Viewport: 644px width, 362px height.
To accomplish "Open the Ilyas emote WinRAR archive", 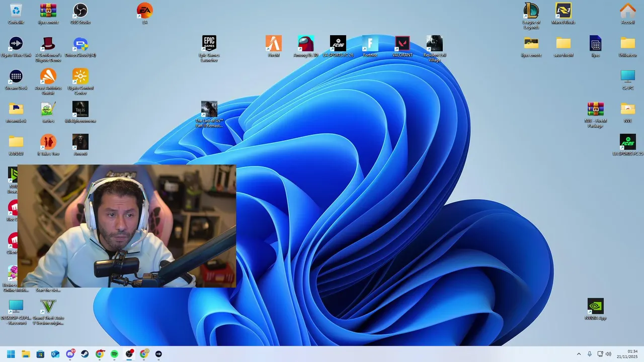I will point(48,11).
